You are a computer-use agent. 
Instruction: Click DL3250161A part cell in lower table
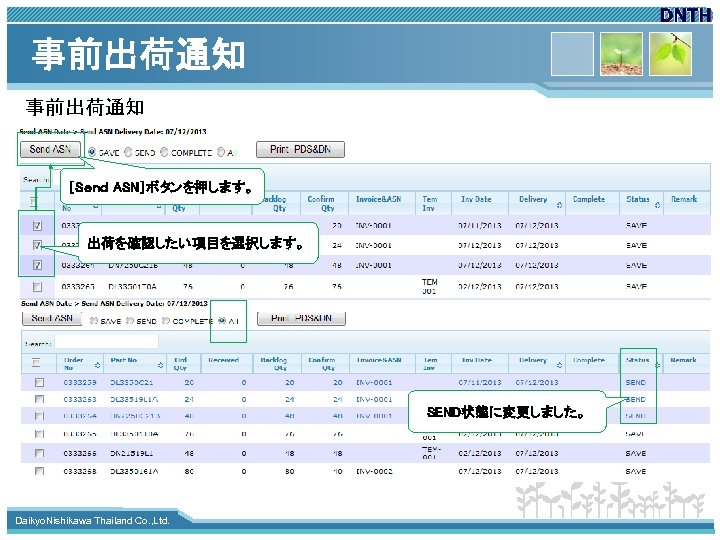click(x=134, y=471)
